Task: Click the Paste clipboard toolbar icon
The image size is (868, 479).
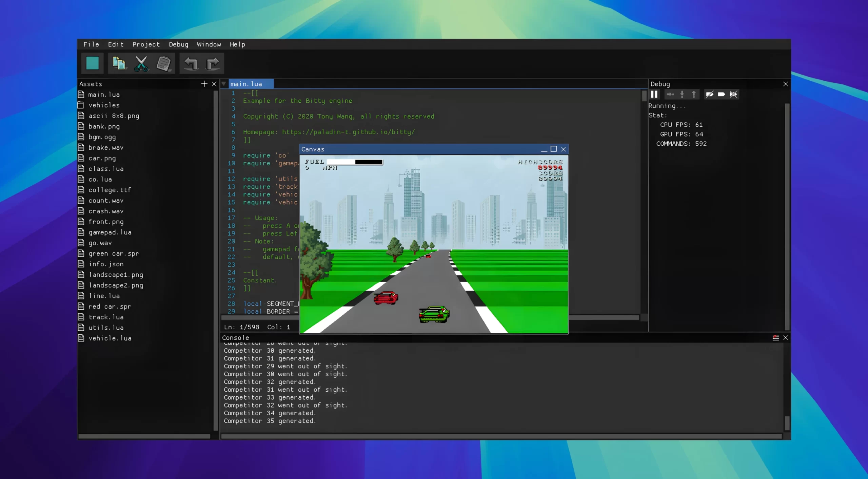Action: coord(164,63)
